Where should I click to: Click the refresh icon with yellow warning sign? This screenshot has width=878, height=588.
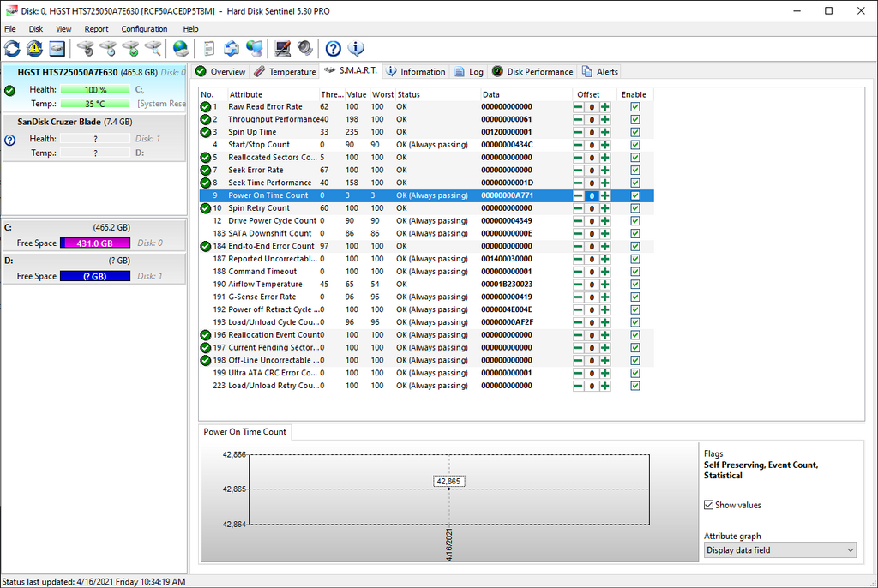(34, 49)
